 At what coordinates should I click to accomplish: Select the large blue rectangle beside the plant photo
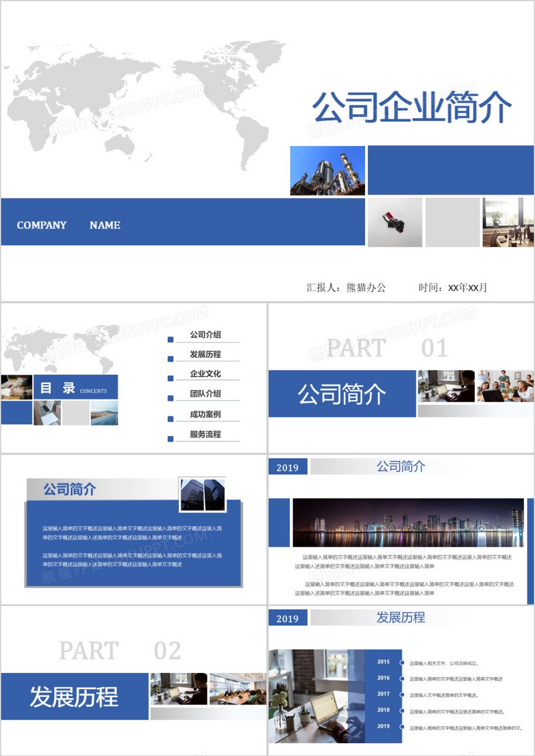tap(451, 171)
